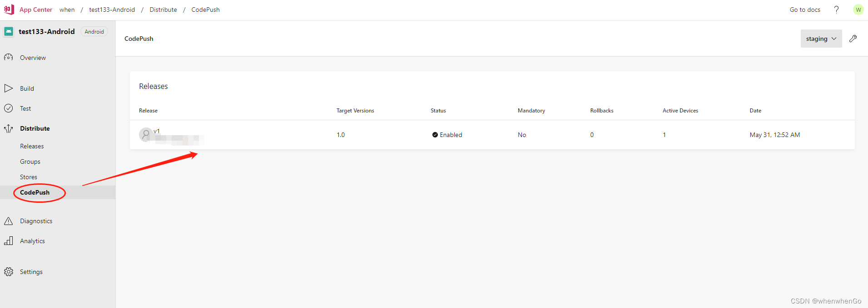Click the Enabled status checkmark icon
This screenshot has width=868, height=308.
click(x=435, y=135)
